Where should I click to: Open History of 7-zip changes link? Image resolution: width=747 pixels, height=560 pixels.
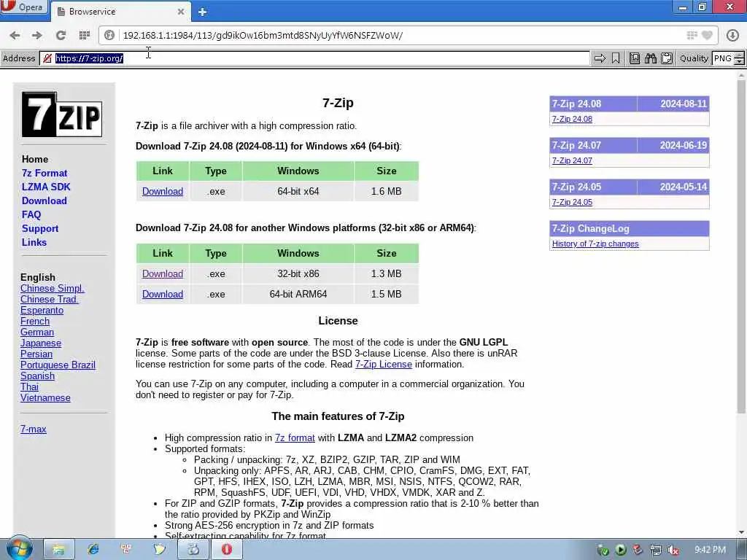pyautogui.click(x=595, y=244)
